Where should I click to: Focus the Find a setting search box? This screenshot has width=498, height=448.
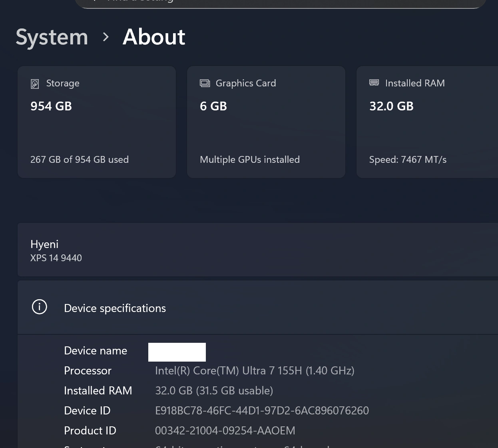280,2
